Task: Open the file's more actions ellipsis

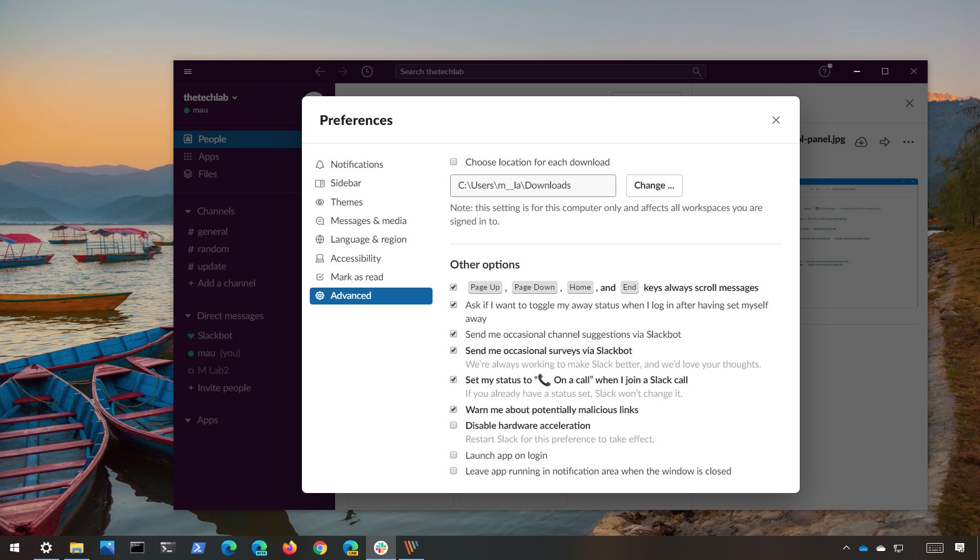Action: 908,142
